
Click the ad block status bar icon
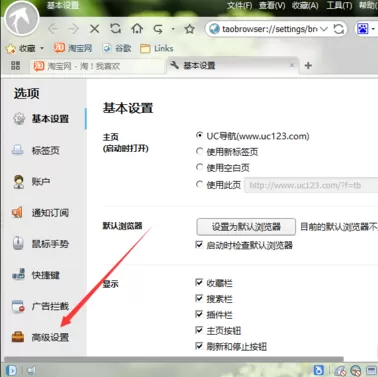(340, 371)
